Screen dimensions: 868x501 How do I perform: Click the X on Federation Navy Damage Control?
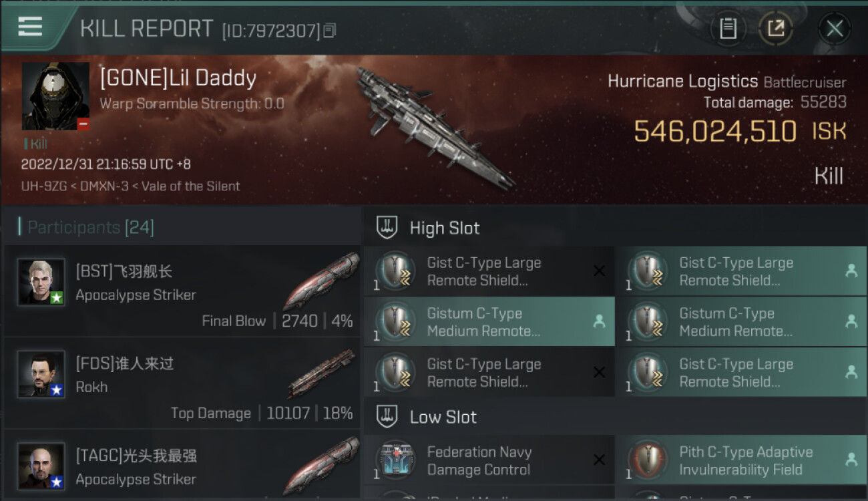[599, 460]
